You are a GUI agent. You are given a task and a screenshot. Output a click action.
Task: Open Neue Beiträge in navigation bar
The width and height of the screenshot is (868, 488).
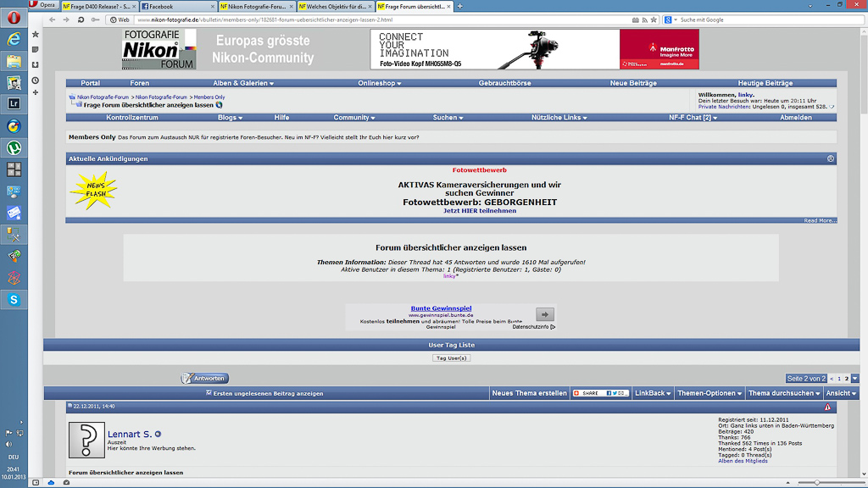pos(633,83)
